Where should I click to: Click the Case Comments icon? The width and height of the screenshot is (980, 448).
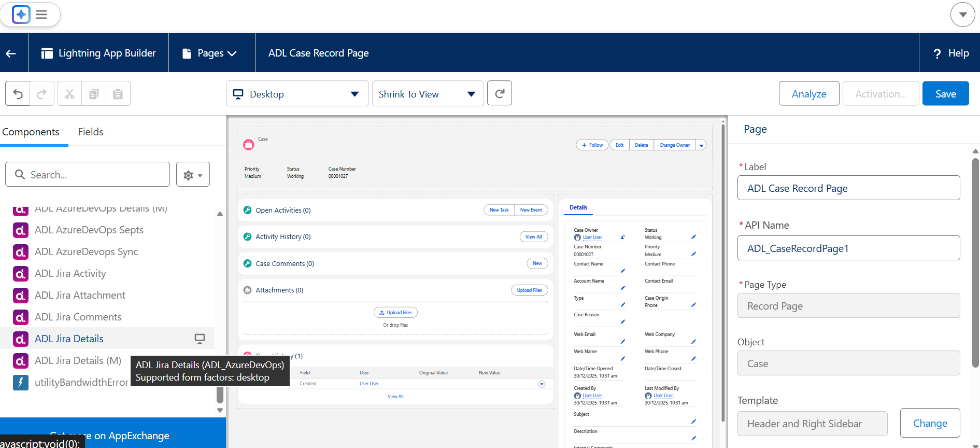pos(248,263)
